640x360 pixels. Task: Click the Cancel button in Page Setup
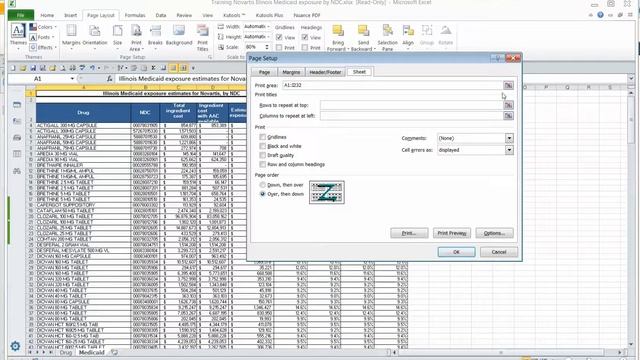click(499, 252)
